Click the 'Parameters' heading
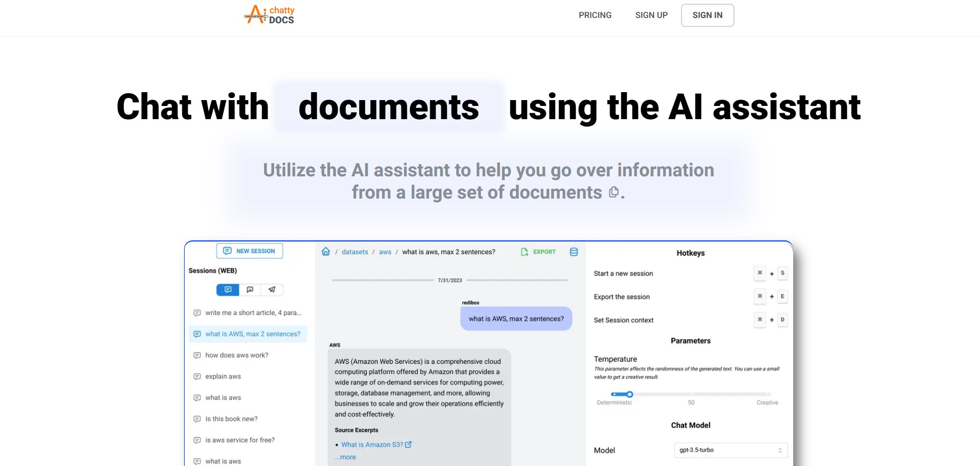This screenshot has height=466, width=980. 691,341
